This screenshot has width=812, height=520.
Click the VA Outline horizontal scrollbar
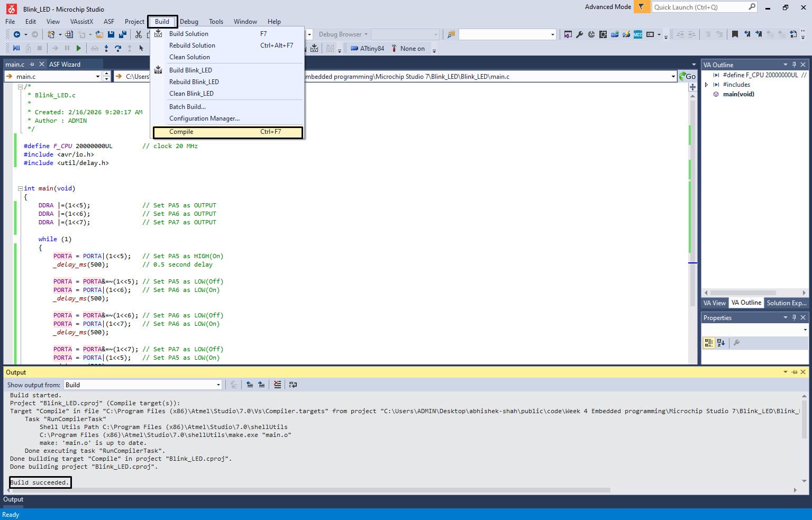click(x=743, y=293)
